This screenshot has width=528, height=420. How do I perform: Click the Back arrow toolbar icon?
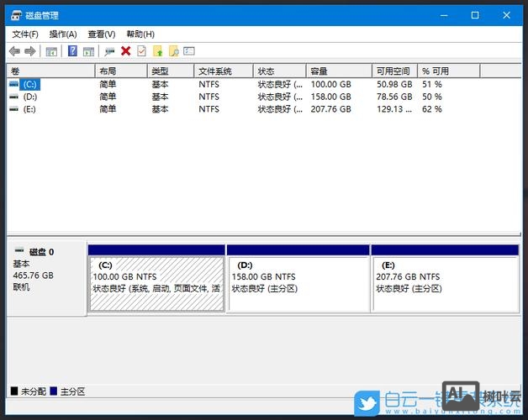tap(15, 51)
